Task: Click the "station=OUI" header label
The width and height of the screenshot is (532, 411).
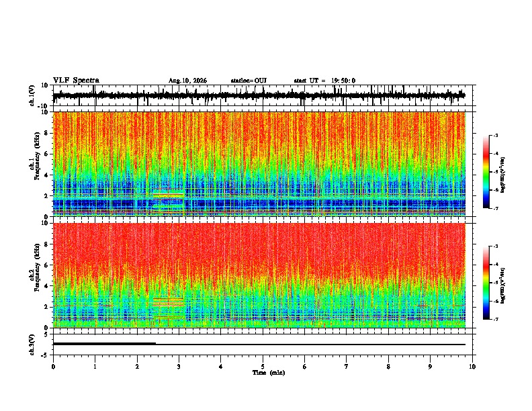Action: pos(249,81)
